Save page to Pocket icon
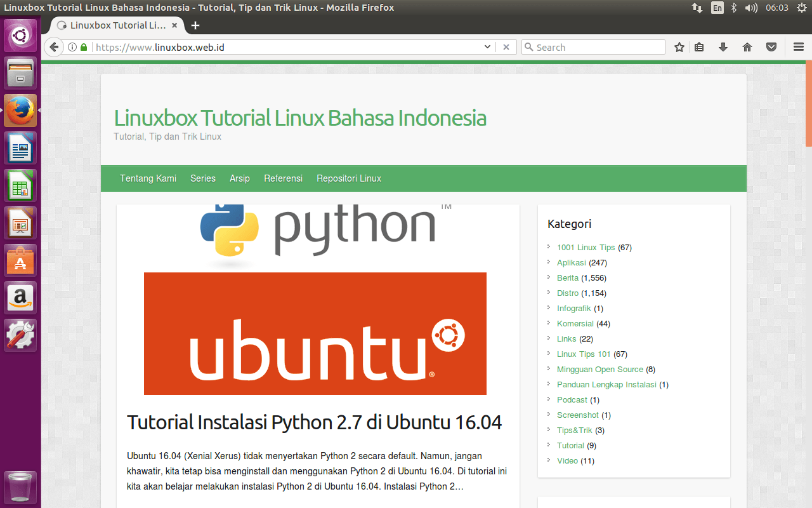Viewport: 812px width, 508px height. tap(771, 47)
